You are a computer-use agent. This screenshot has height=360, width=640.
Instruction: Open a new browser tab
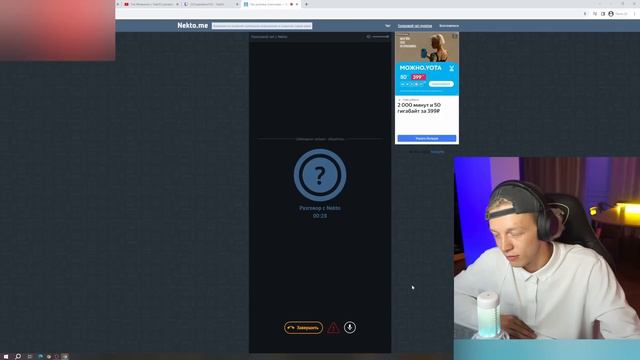point(307,4)
